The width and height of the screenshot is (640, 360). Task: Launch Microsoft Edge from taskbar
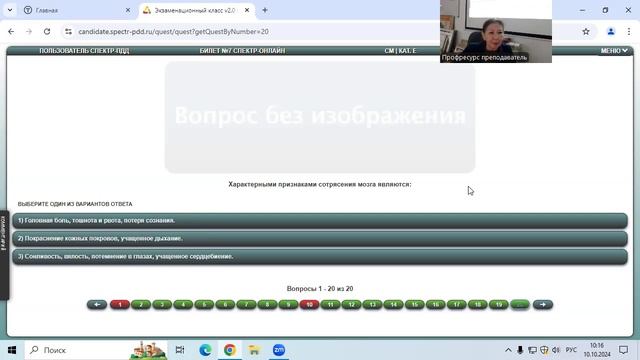[x=205, y=350]
